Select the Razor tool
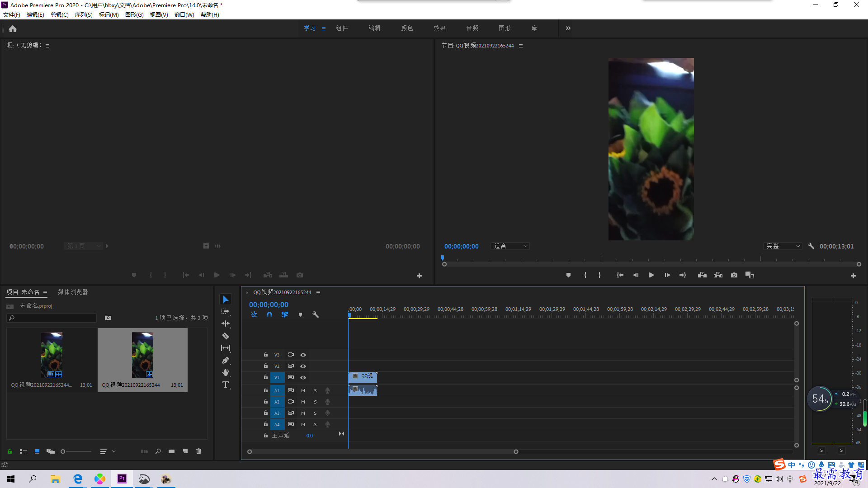Viewport: 868px width, 488px height. pos(226,336)
